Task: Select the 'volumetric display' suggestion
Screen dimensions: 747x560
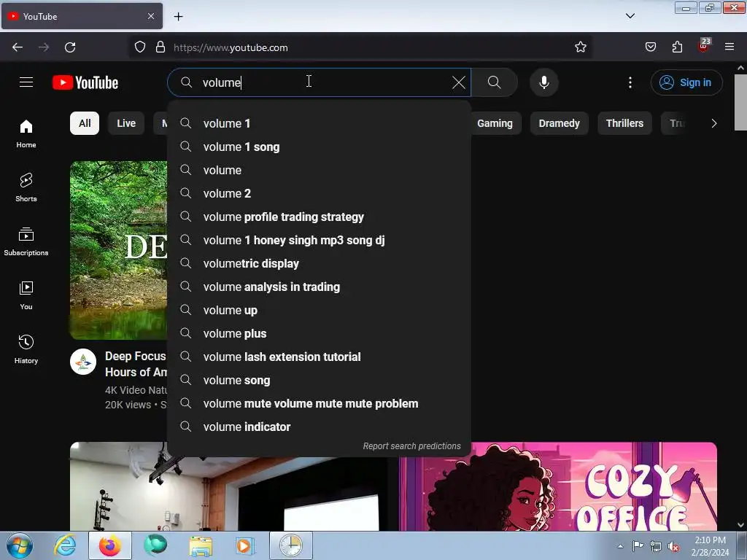Action: tap(320, 263)
